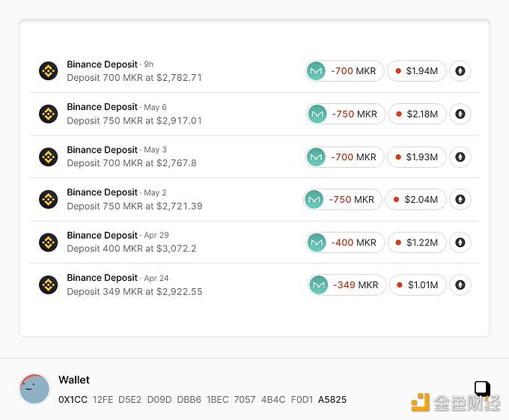Click the wallet avatar image
Image resolution: width=509 pixels, height=420 pixels.
click(x=34, y=389)
